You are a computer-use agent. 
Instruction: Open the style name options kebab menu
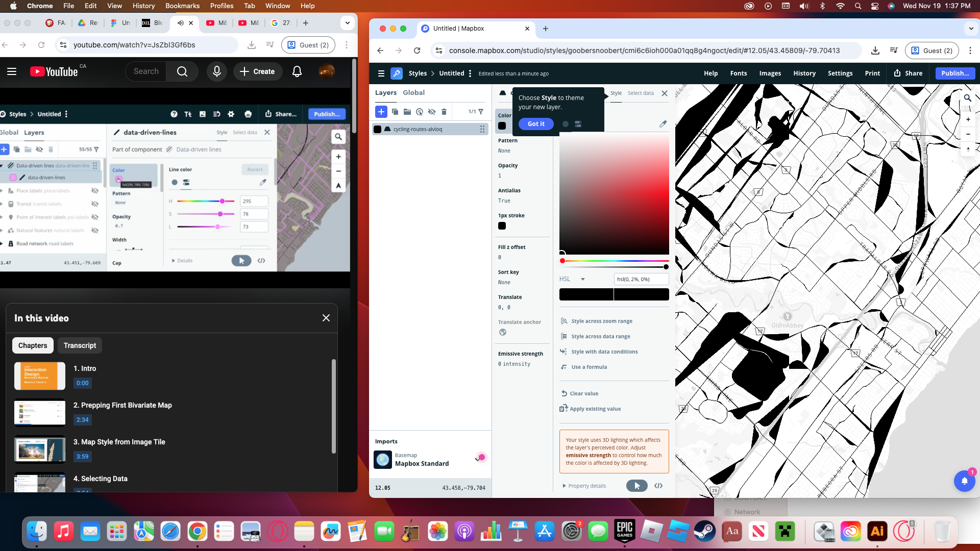470,73
